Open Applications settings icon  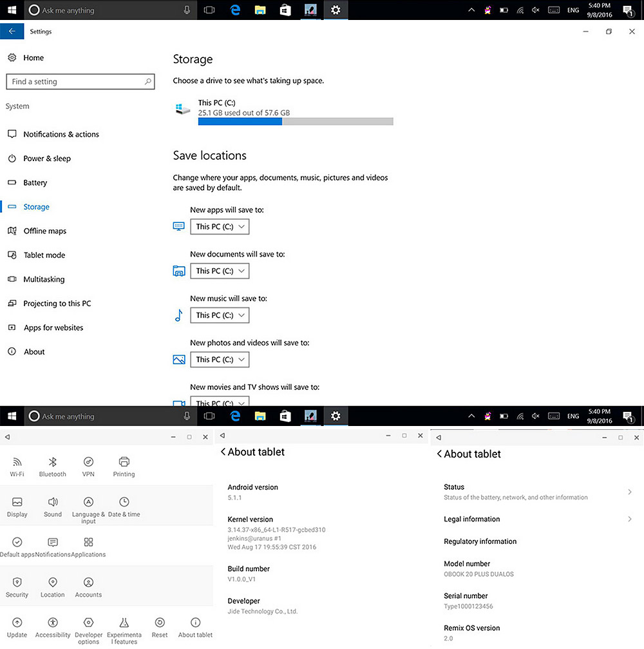(88, 548)
